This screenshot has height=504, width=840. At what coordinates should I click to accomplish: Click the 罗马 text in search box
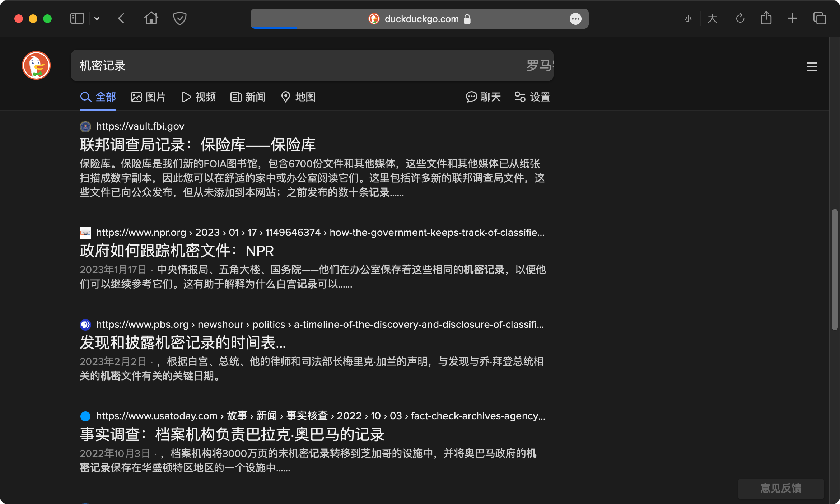[540, 65]
